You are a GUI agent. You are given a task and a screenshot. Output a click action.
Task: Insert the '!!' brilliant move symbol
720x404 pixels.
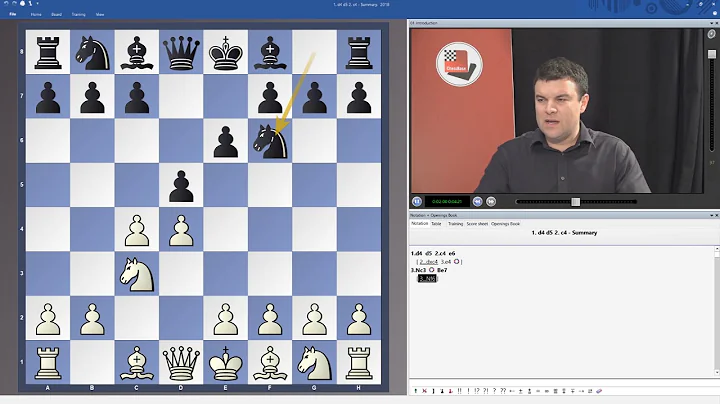[x=460, y=391]
